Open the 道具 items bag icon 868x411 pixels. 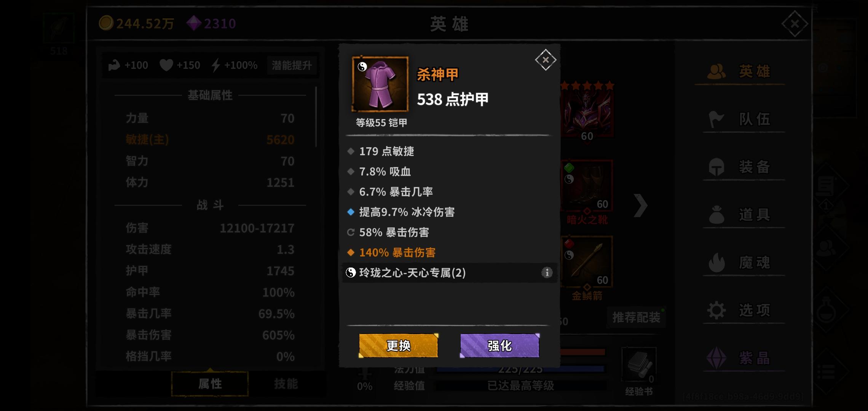point(716,215)
